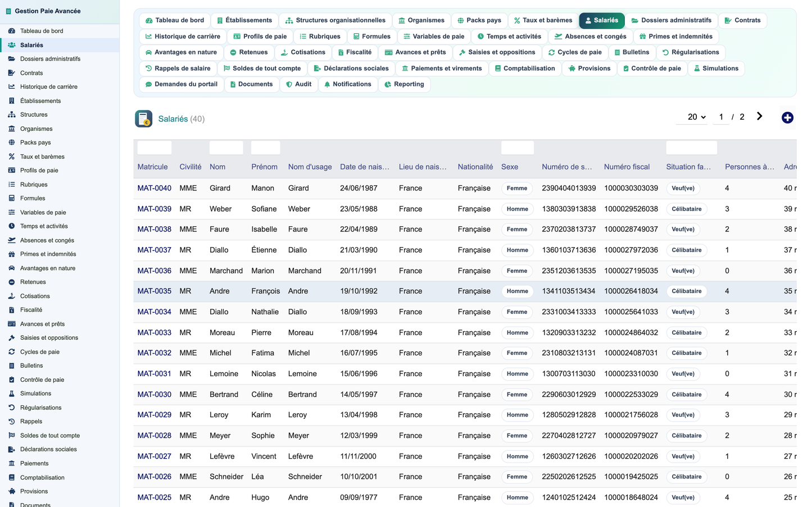Click the Prénom filter input field
This screenshot has height=507, width=812.
(266, 148)
